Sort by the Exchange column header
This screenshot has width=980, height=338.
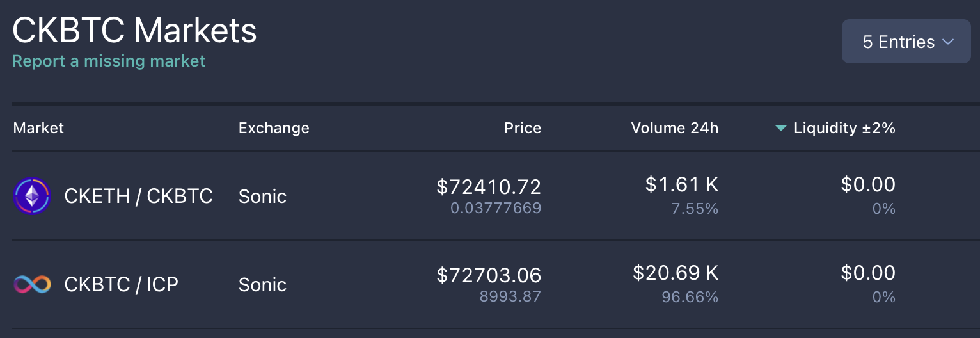(x=274, y=128)
